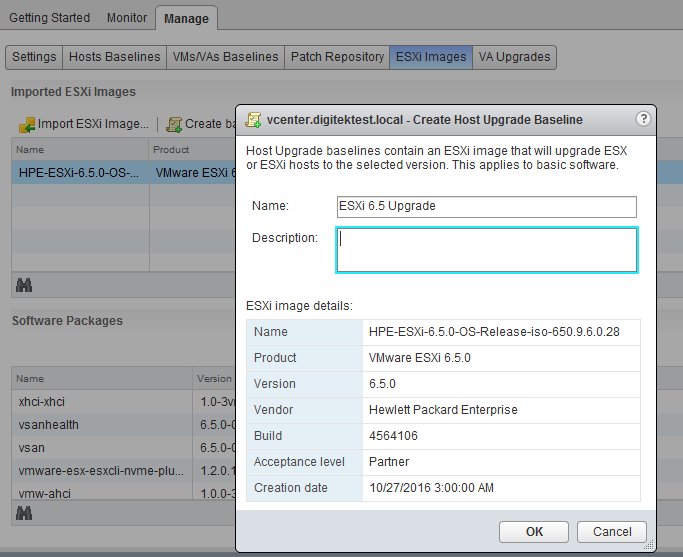The width and height of the screenshot is (683, 557).
Task: Open the Settings sub-tab
Action: 34,57
